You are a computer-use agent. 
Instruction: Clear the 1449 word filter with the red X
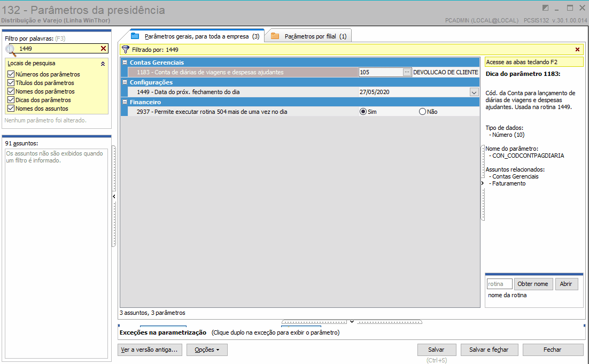(103, 49)
